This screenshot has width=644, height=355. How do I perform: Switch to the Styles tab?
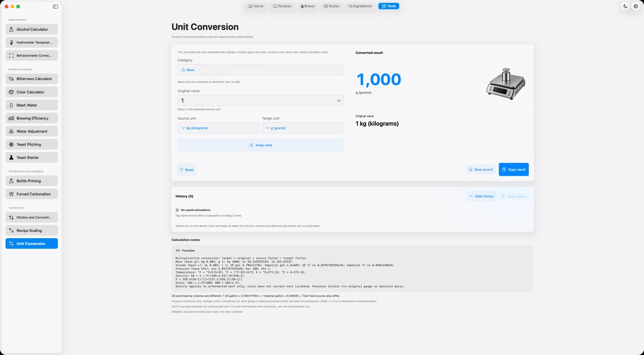(332, 6)
